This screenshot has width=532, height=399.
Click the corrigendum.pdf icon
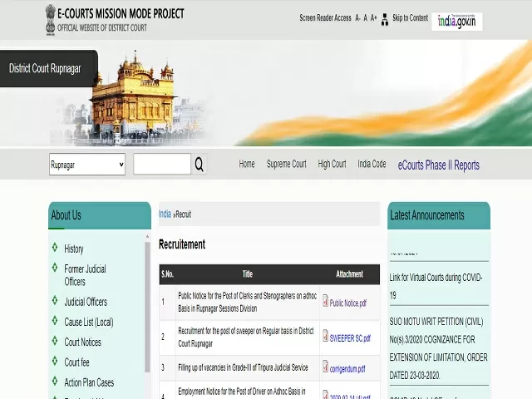click(x=326, y=367)
